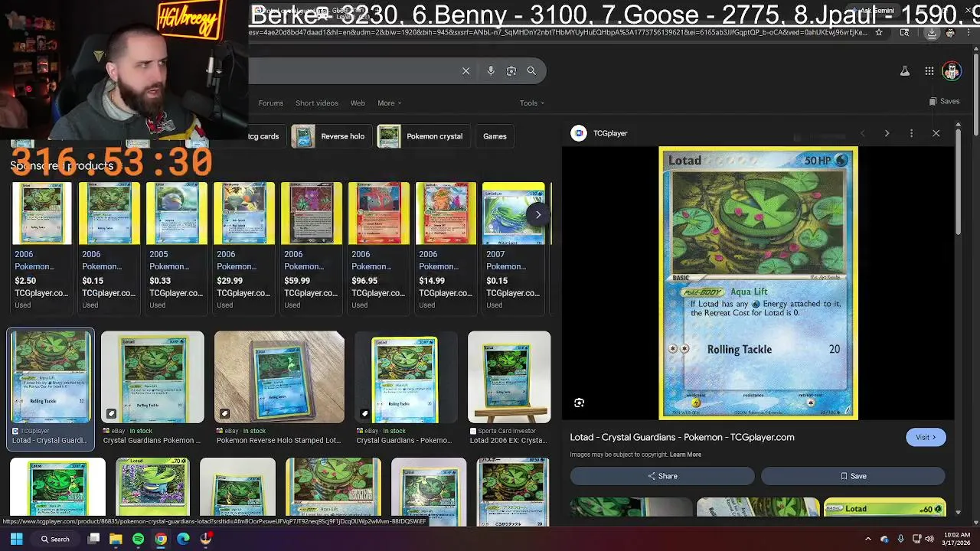Image resolution: width=980 pixels, height=551 pixels.
Task: Show hidden system tray icons
Action: tap(867, 539)
